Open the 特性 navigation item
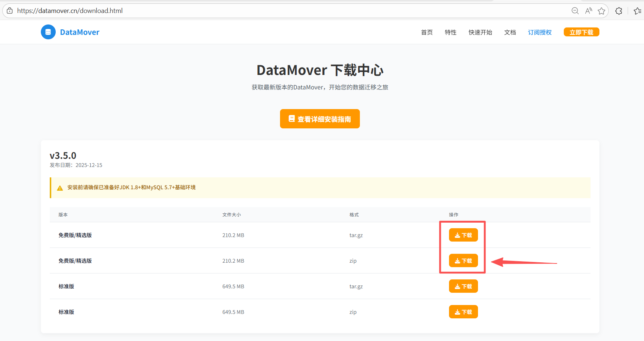 point(451,32)
